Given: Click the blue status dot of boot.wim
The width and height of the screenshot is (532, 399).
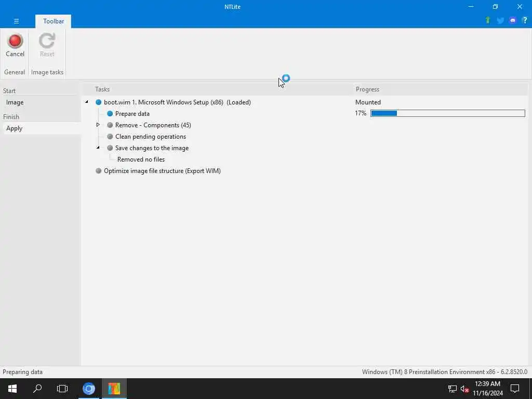Looking at the screenshot, I should (x=98, y=102).
